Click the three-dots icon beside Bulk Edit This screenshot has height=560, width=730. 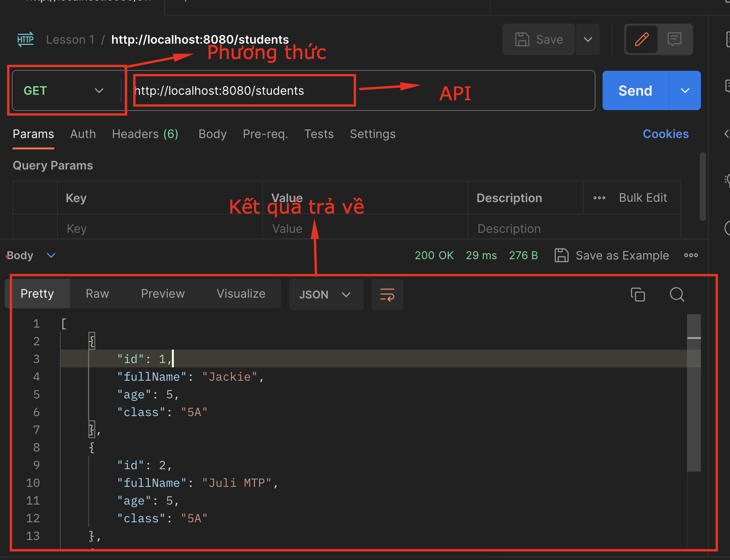click(599, 198)
